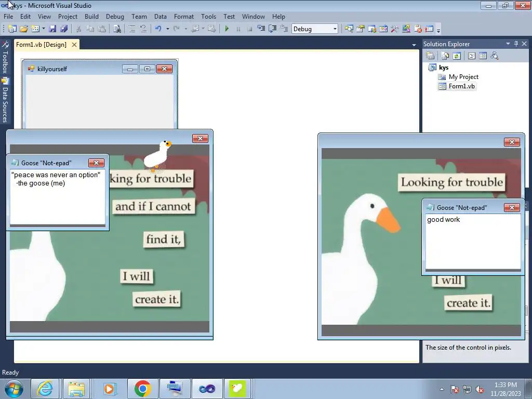Open Internet Explorer from the taskbar

point(45,389)
